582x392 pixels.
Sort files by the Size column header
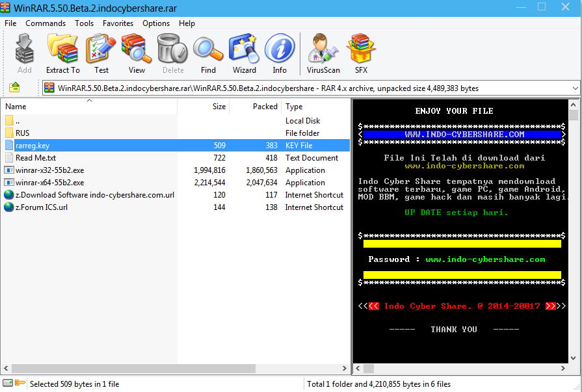click(x=204, y=107)
